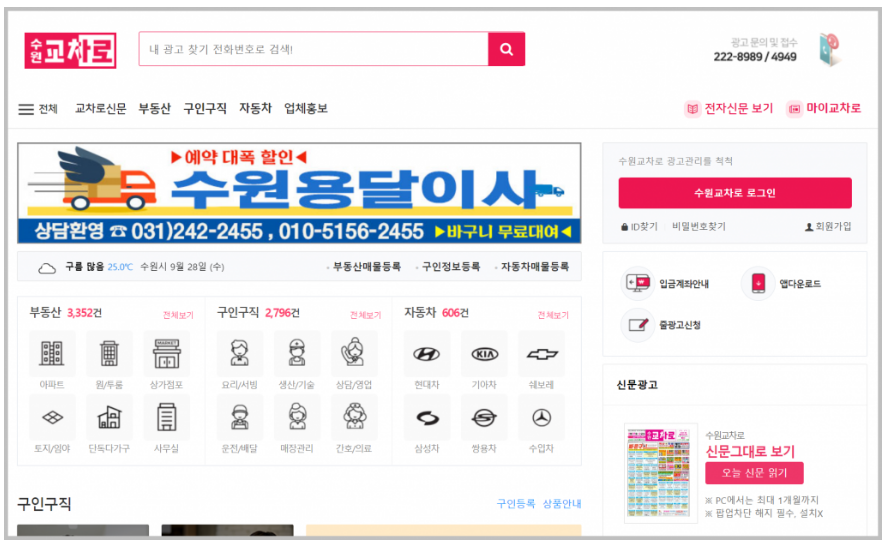The height and width of the screenshot is (552, 893).
Task: Click the 삼성차 logo icon
Action: pos(427,418)
